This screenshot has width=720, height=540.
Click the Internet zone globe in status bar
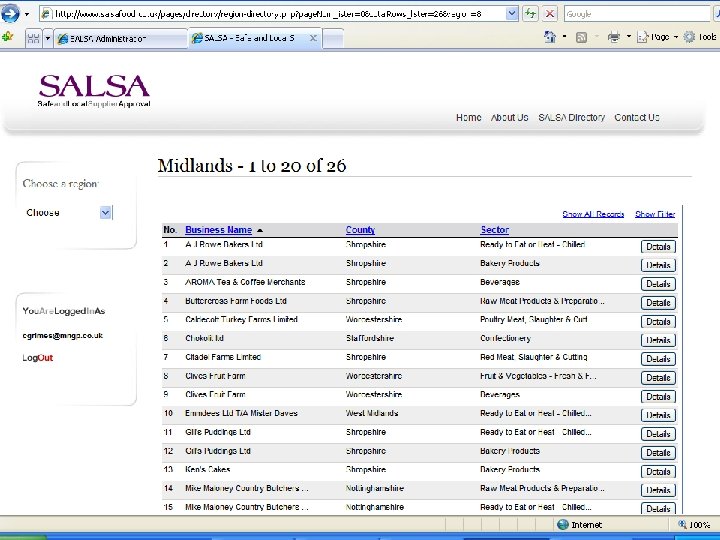point(562,525)
